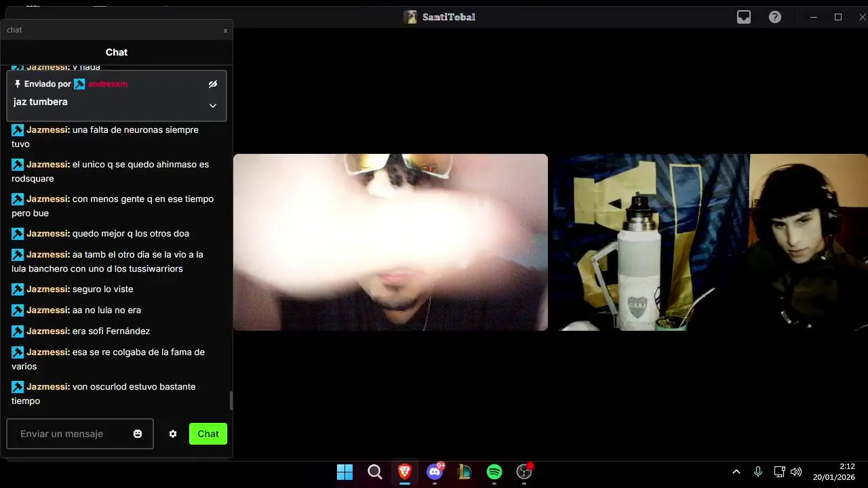The width and height of the screenshot is (868, 488).
Task: Open Spotify from the taskbar
Action: pos(494,472)
